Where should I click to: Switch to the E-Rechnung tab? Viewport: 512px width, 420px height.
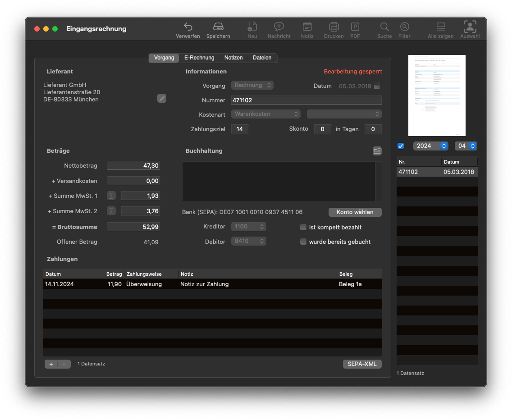199,58
